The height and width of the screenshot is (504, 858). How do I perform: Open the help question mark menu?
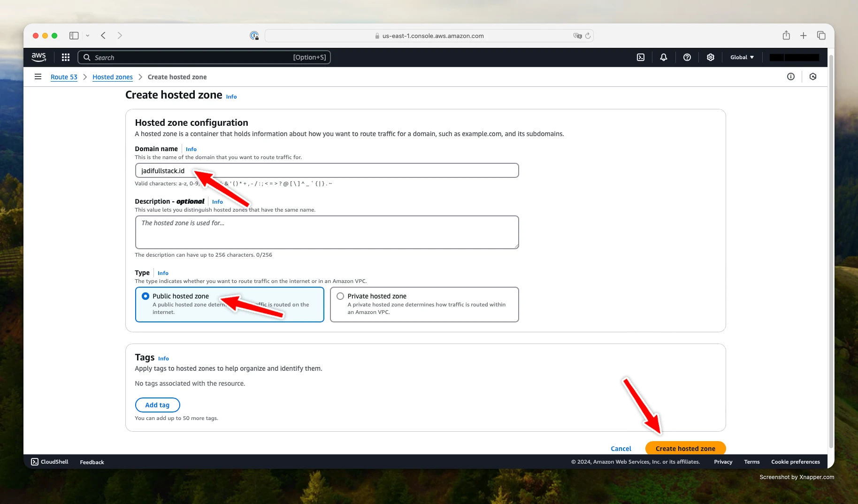(x=687, y=57)
